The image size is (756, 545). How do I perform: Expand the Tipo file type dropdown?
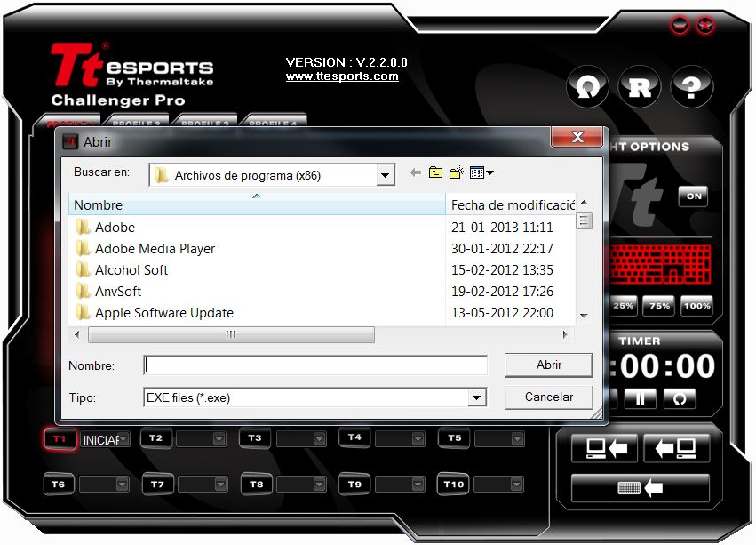[476, 397]
